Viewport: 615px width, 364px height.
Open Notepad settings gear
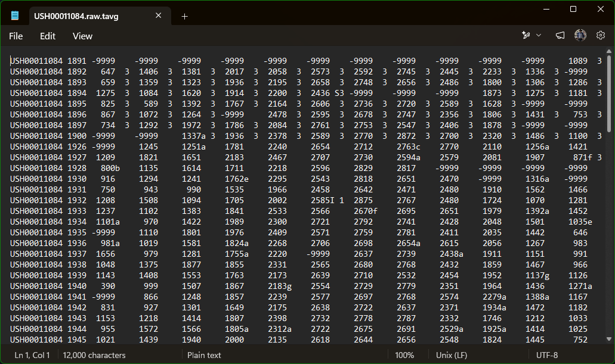point(601,35)
